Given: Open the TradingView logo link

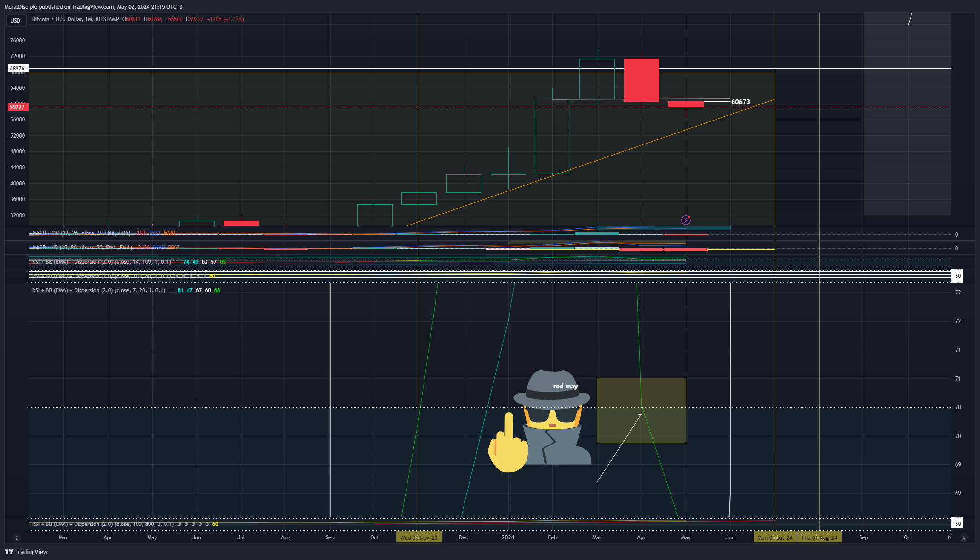Looking at the screenshot, I should point(26,552).
